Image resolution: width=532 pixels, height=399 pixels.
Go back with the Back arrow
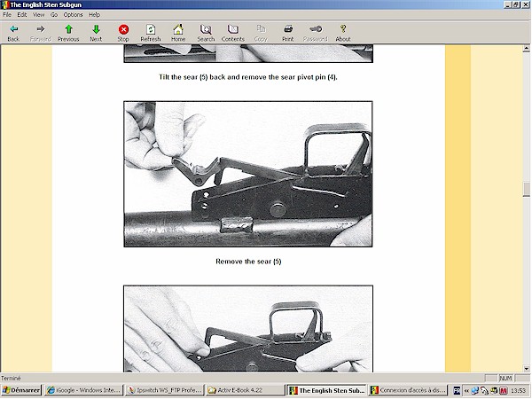[13, 33]
